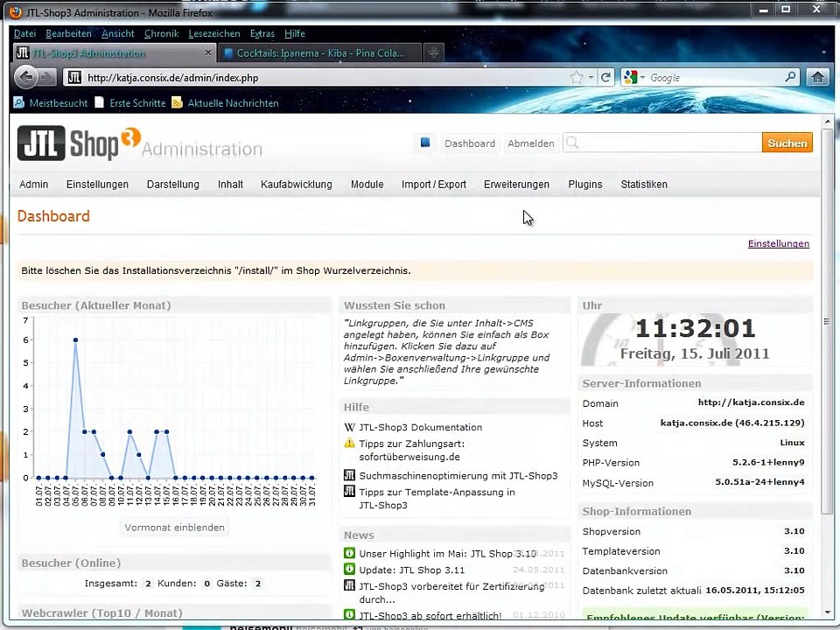
Task: Open the Inhalt navigation menu
Action: 230,185
